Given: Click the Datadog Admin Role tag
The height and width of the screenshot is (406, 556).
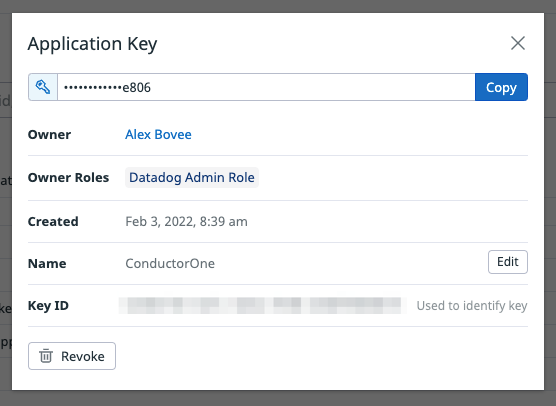Looking at the screenshot, I should (192, 177).
